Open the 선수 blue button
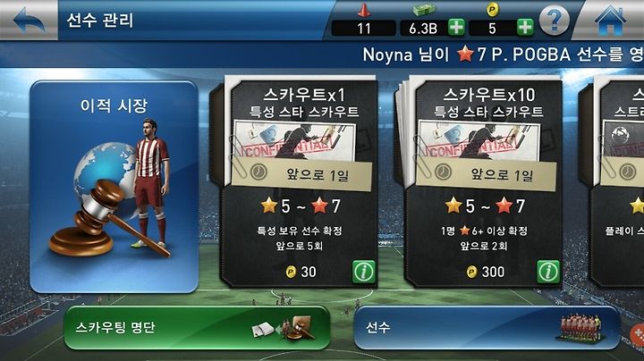This screenshot has width=644, height=361. 487,328
